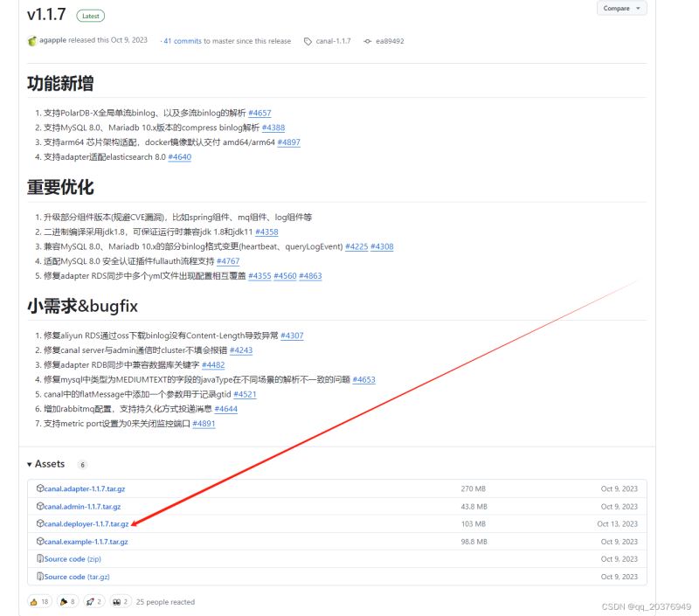Click file icon beside Source code (tar.gz)
Image resolution: width=699 pixels, height=616 pixels.
pyautogui.click(x=40, y=577)
